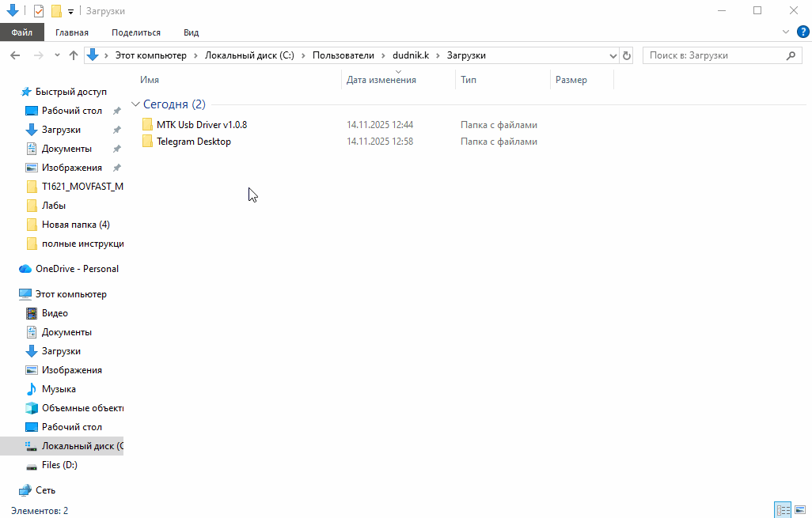Screen dimensions: 812x518
Task: Open the Поделиться ribbon tab
Action: [136, 32]
